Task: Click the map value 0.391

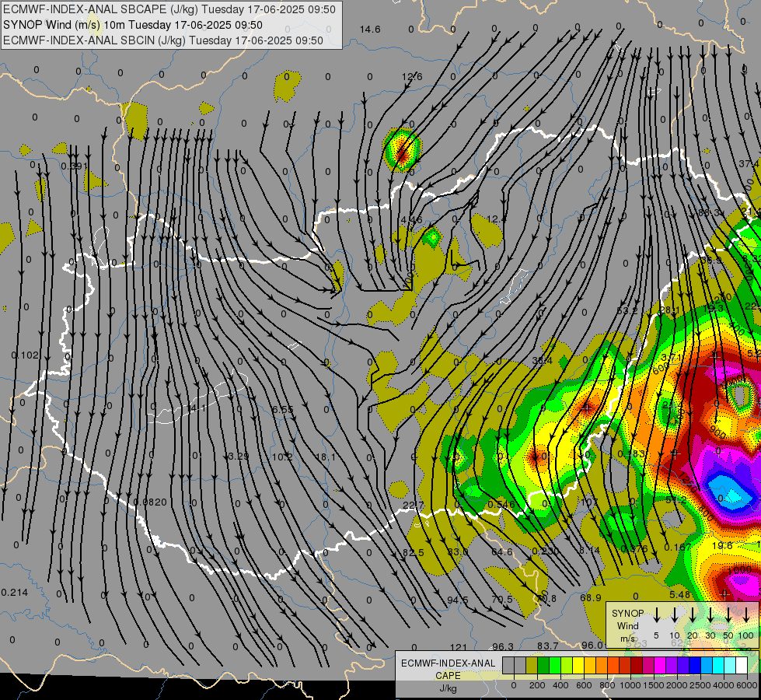Action: pyautogui.click(x=75, y=166)
